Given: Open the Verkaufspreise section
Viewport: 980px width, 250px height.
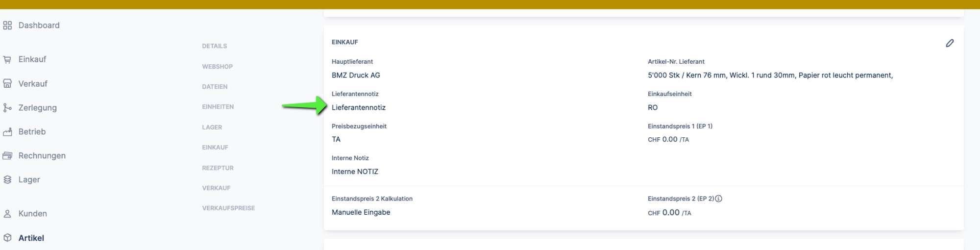Looking at the screenshot, I should click(228, 208).
